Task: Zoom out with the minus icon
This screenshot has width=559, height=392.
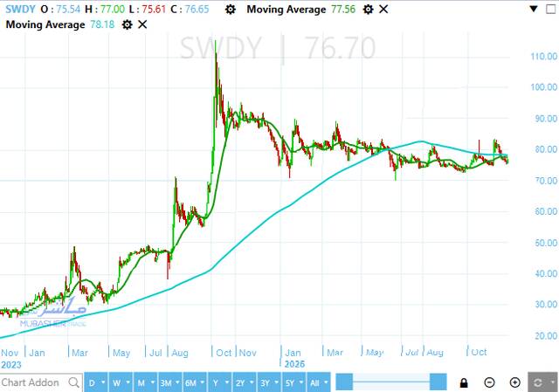Action: pyautogui.click(x=490, y=382)
